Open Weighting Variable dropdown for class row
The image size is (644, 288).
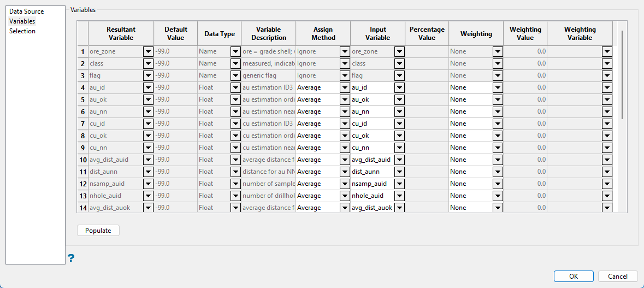click(x=607, y=63)
